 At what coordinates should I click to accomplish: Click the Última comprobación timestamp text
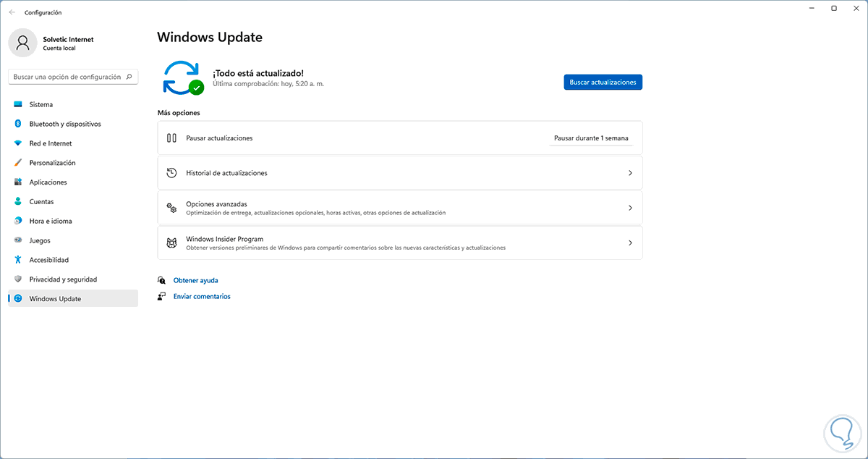click(268, 84)
